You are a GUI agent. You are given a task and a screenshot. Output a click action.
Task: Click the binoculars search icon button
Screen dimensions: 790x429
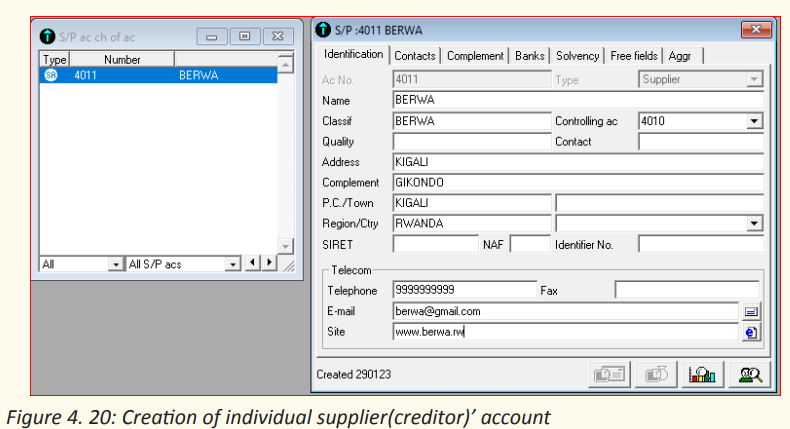click(x=749, y=375)
